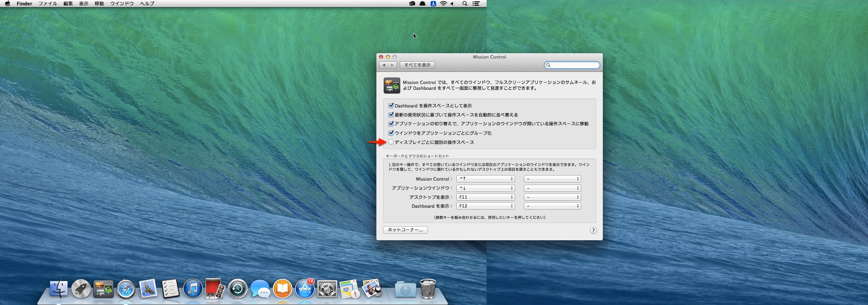Open the ヘルプ menu

[147, 3]
